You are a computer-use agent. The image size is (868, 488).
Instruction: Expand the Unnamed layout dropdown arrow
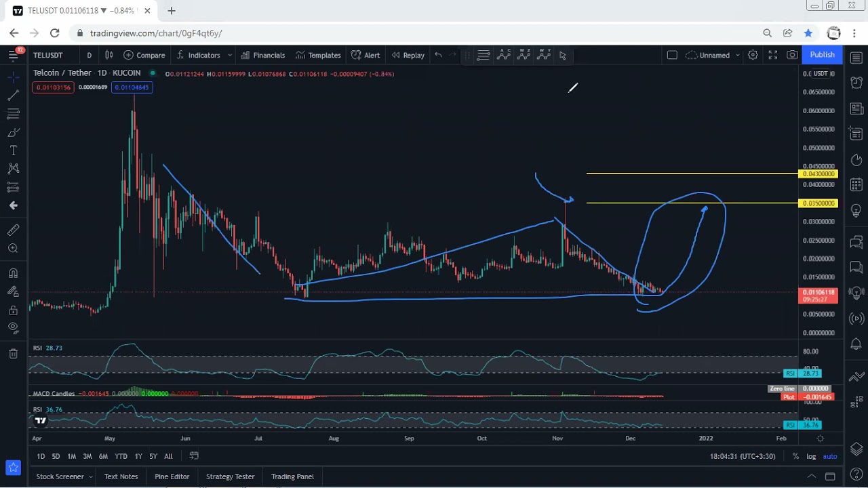(737, 55)
